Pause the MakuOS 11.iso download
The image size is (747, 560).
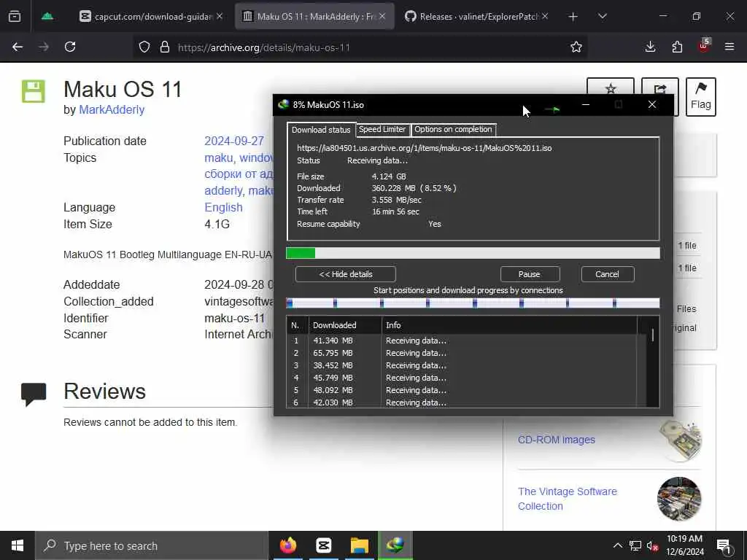530,274
